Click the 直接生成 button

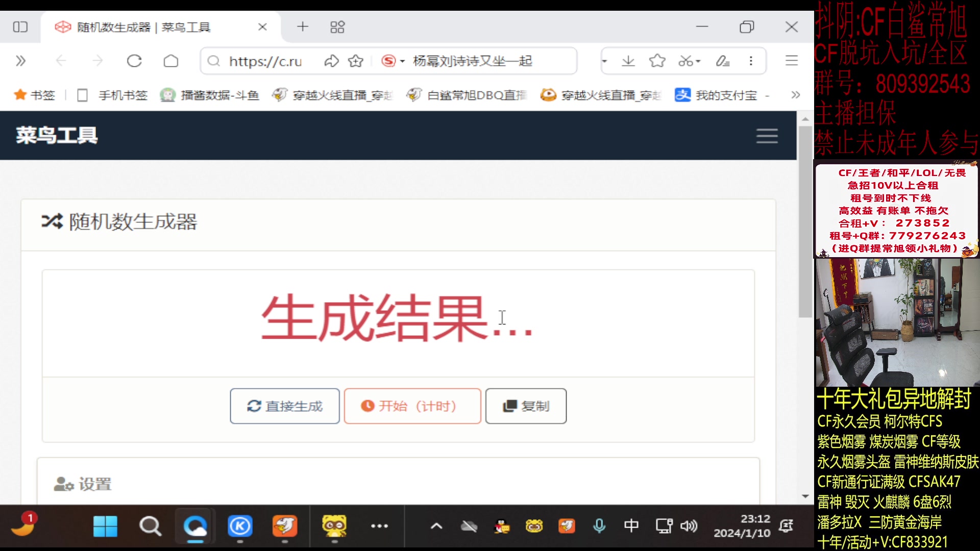click(x=284, y=406)
